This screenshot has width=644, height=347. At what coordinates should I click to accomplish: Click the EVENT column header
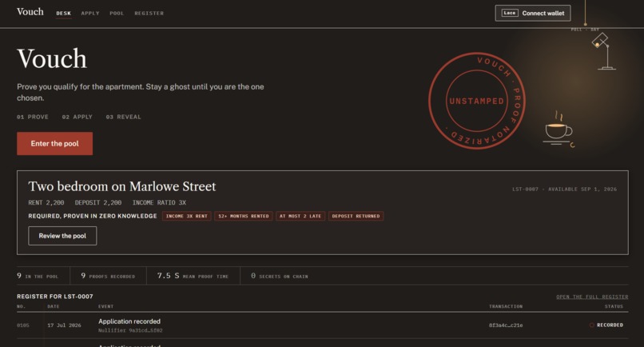106,307
